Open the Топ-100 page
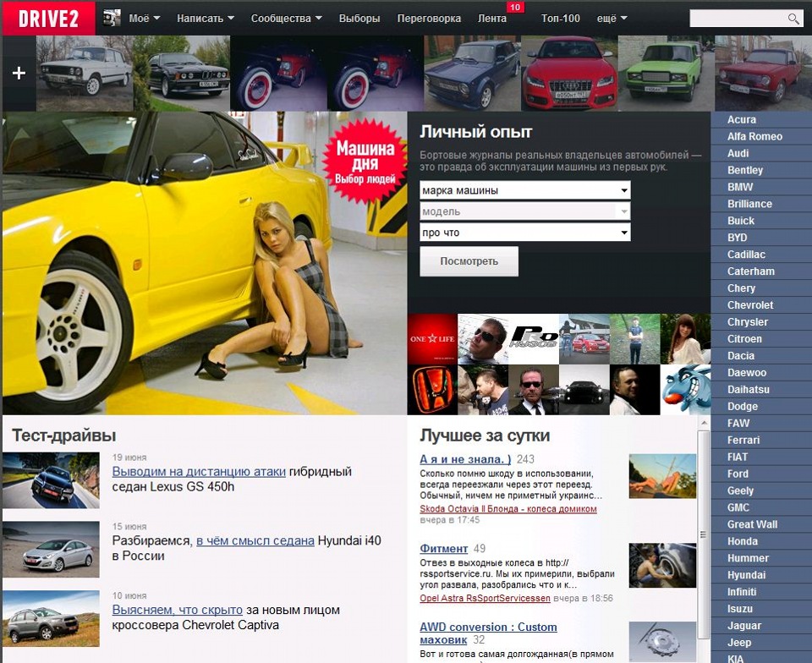The image size is (812, 663). tap(560, 18)
